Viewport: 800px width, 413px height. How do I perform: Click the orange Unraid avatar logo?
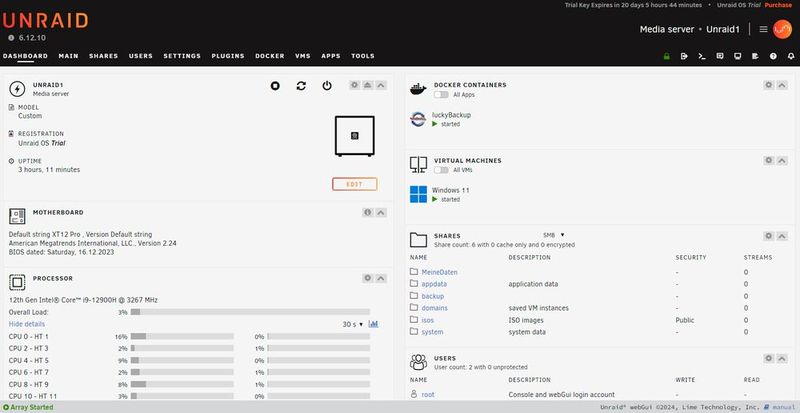point(782,29)
